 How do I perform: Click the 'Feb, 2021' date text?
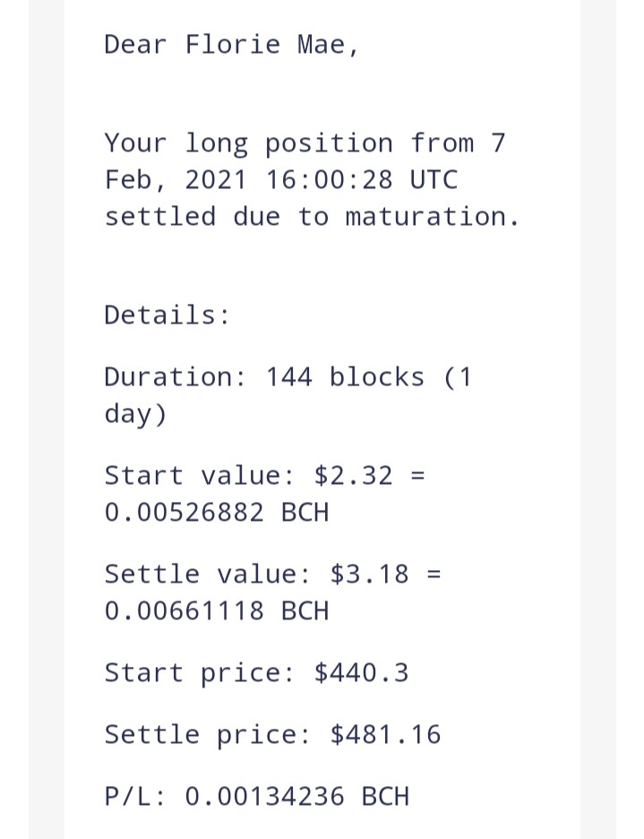(176, 180)
